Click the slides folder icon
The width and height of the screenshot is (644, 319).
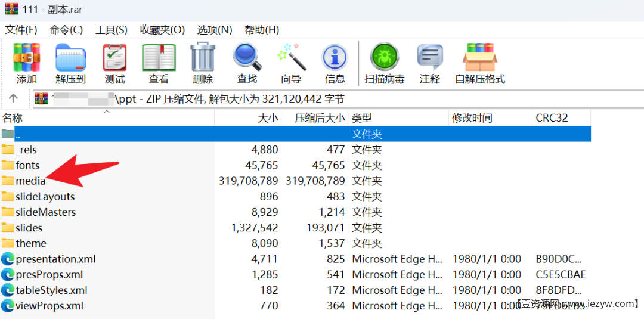tap(7, 227)
